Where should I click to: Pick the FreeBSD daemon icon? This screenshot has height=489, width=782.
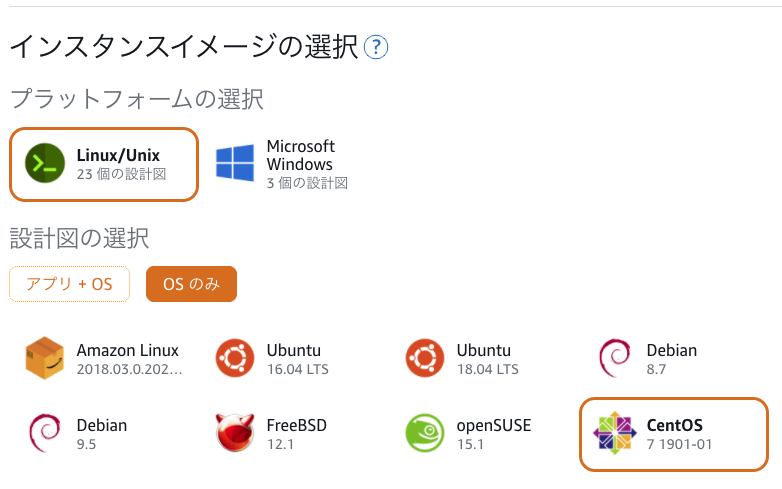click(235, 433)
